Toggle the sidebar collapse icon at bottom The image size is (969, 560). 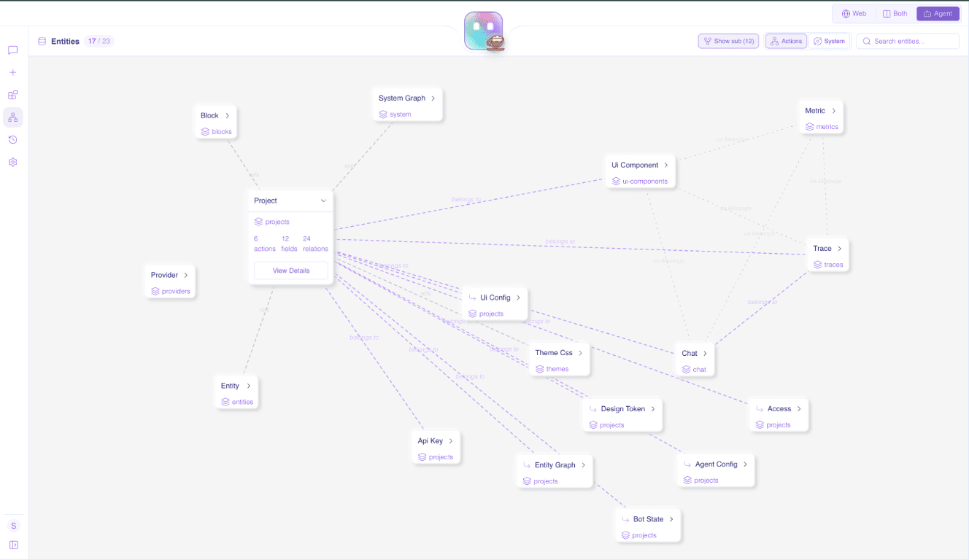[x=13, y=545]
